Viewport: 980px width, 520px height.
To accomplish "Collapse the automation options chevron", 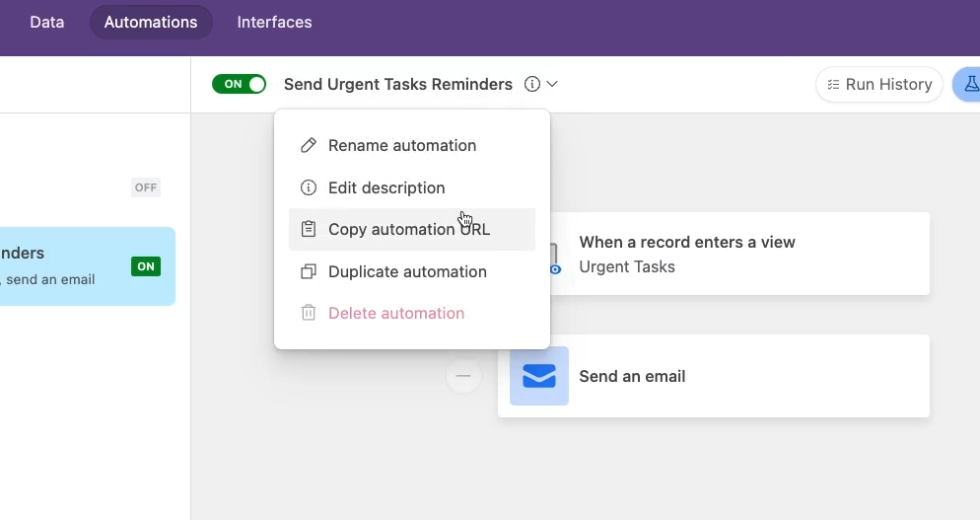I will pos(552,84).
